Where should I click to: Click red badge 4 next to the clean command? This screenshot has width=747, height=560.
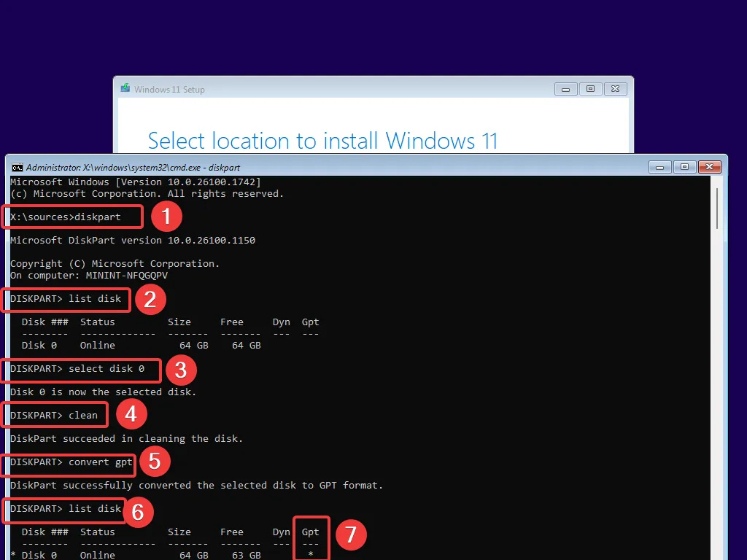pyautogui.click(x=131, y=413)
